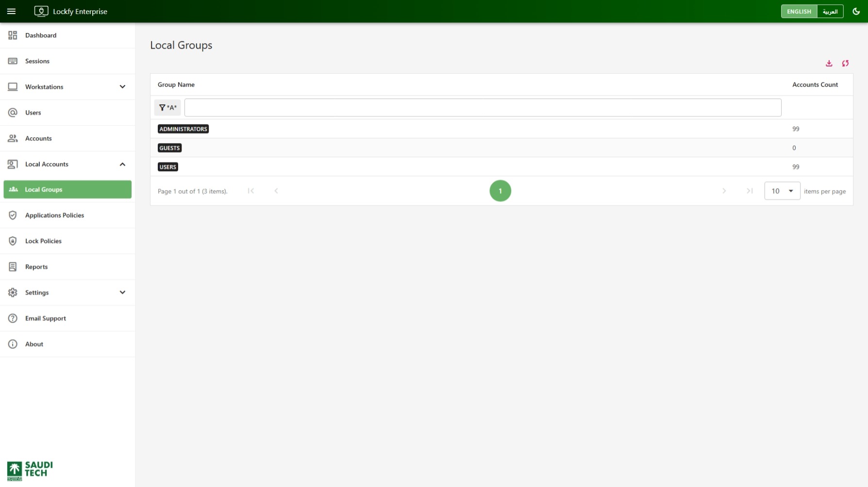Click the Workstations laptop icon
The height and width of the screenshot is (487, 868).
click(13, 87)
